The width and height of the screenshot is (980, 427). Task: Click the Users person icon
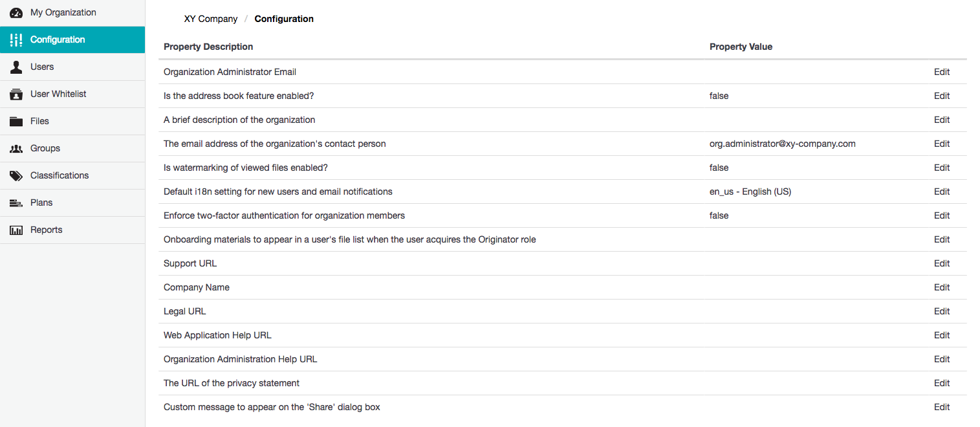coord(16,67)
